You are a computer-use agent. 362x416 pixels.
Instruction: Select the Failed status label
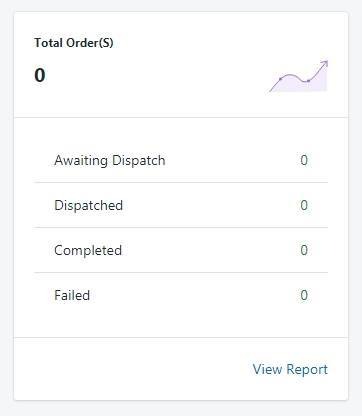pos(72,295)
